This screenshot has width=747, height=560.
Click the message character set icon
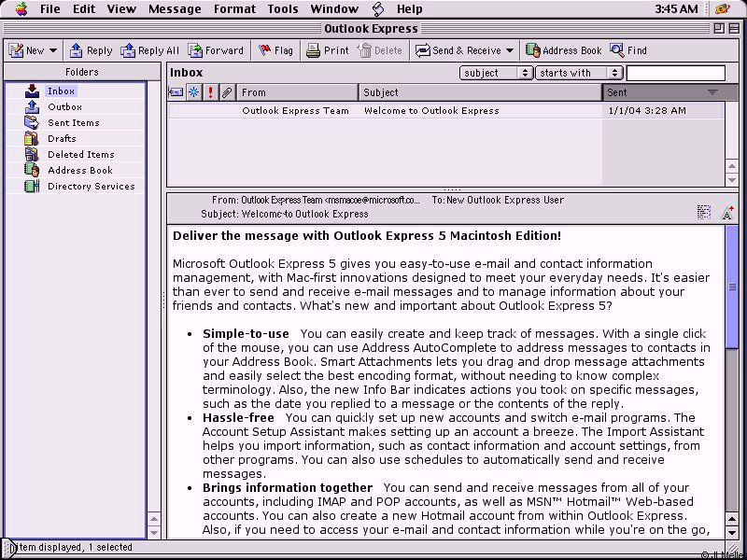coord(703,212)
